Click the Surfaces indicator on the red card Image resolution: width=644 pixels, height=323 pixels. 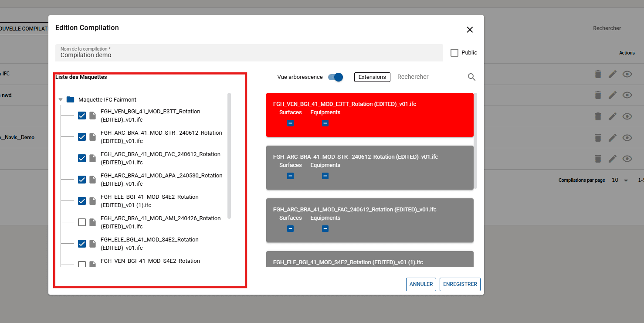[x=290, y=123]
